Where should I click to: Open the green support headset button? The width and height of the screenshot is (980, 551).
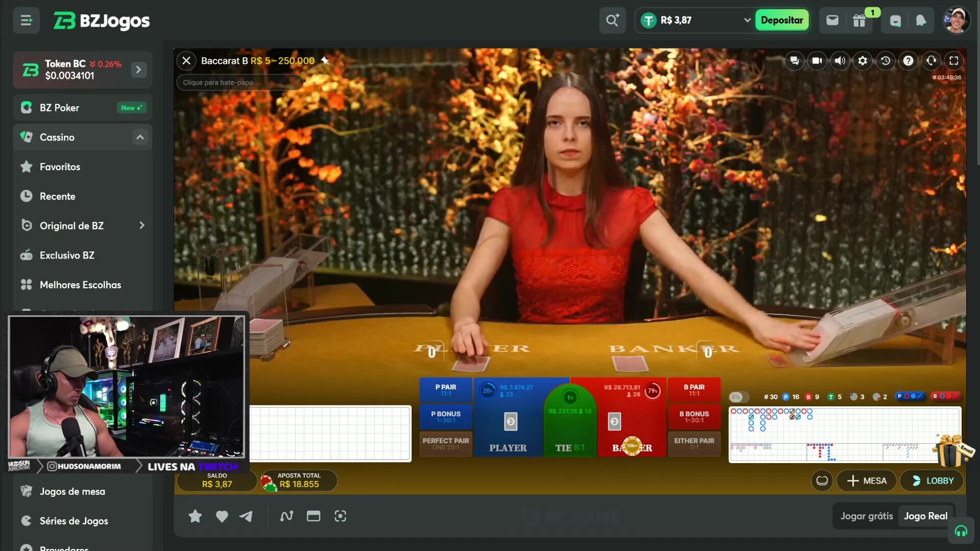click(x=961, y=531)
